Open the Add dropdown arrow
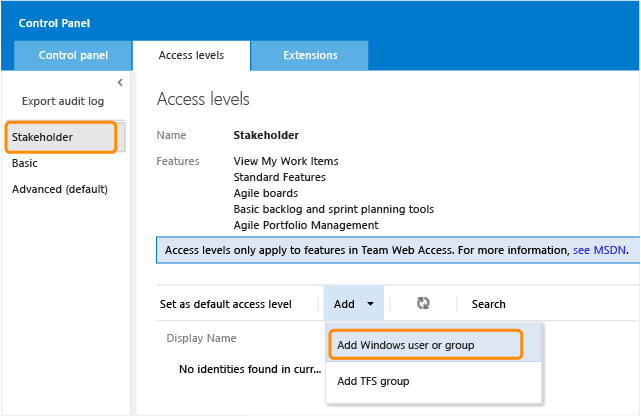Image resolution: width=641 pixels, height=417 pixels. point(370,304)
